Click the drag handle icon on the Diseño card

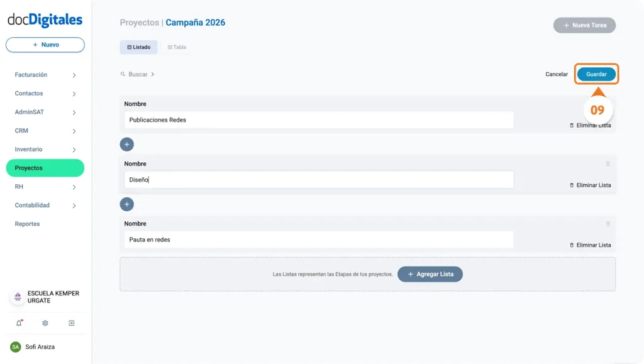[x=608, y=163]
